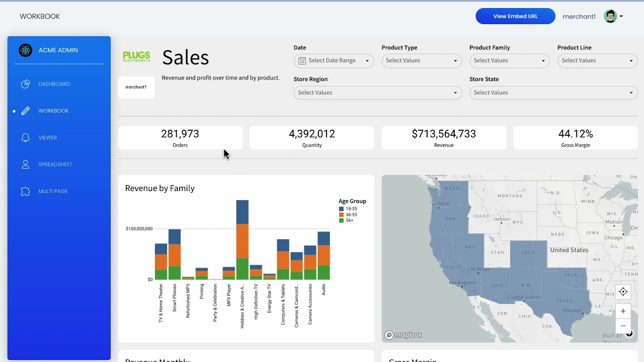Click the 18-35 age group legend swatch
This screenshot has width=644, height=362.
(x=342, y=209)
